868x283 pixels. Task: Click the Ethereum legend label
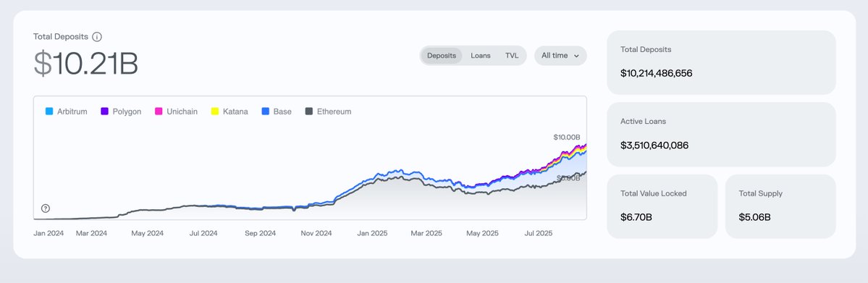[334, 112]
